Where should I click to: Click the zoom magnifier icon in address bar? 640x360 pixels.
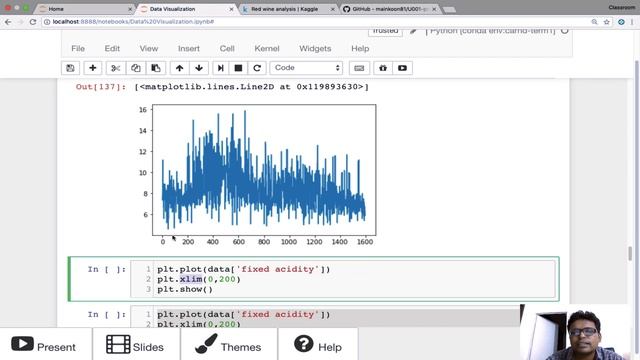(x=594, y=22)
